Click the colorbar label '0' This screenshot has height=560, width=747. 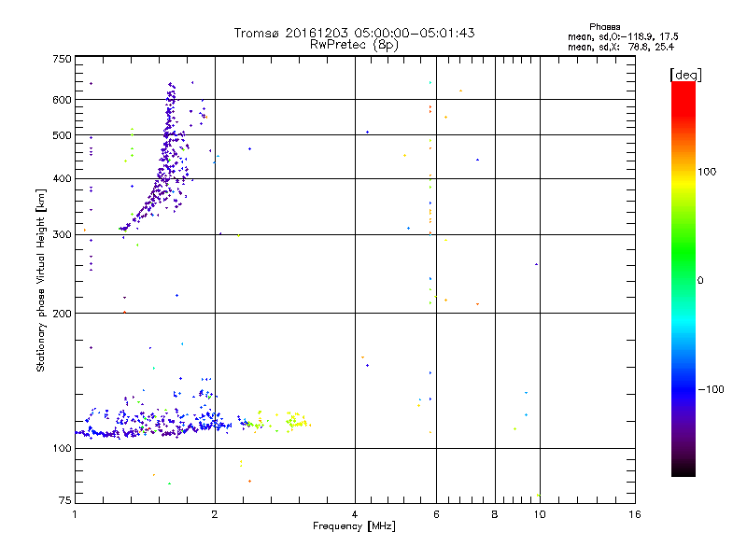coord(700,281)
